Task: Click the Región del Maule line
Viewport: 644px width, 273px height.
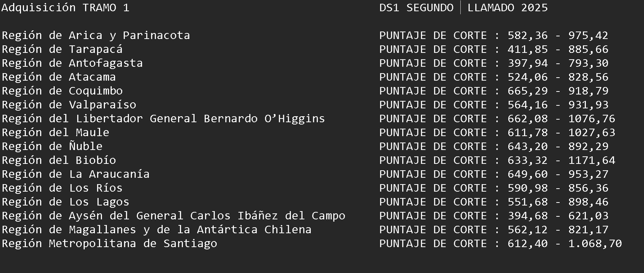Action: (x=55, y=132)
